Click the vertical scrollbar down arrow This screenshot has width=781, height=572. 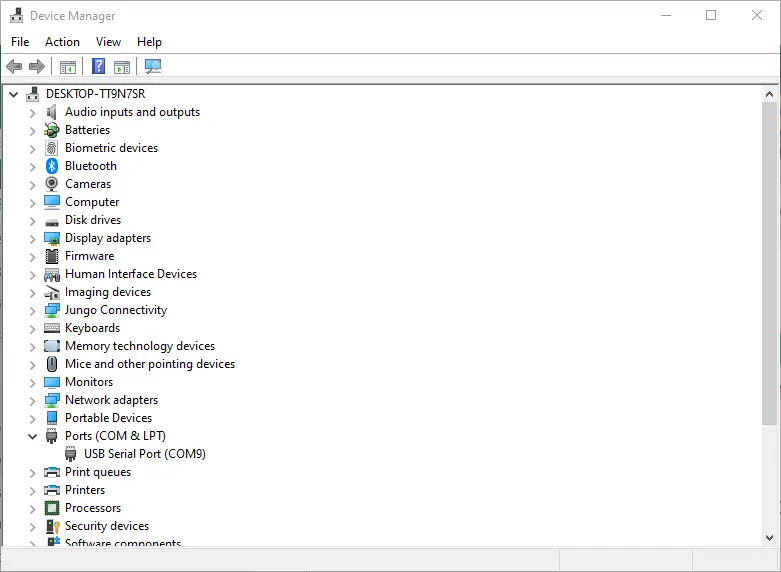769,537
